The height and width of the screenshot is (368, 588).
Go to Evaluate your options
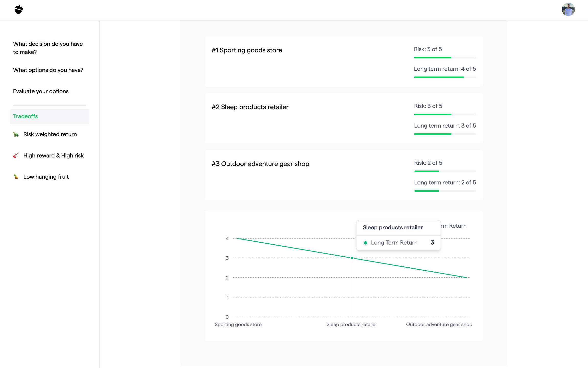41,91
